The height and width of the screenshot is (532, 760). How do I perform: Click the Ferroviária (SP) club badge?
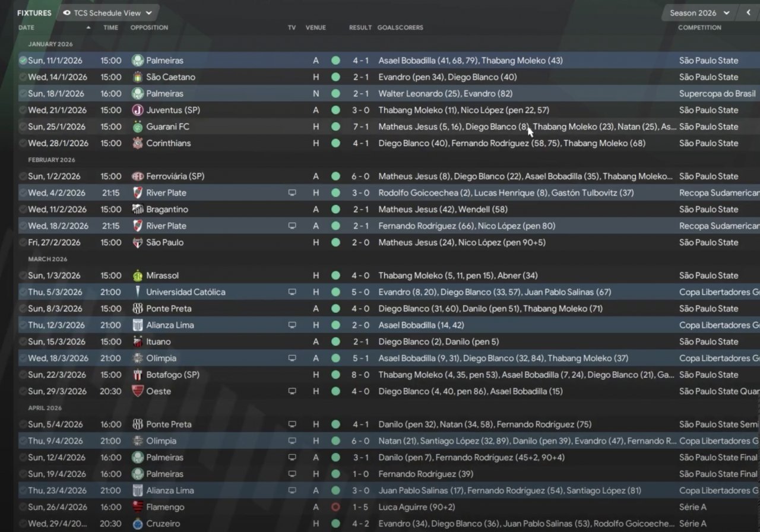pyautogui.click(x=137, y=176)
